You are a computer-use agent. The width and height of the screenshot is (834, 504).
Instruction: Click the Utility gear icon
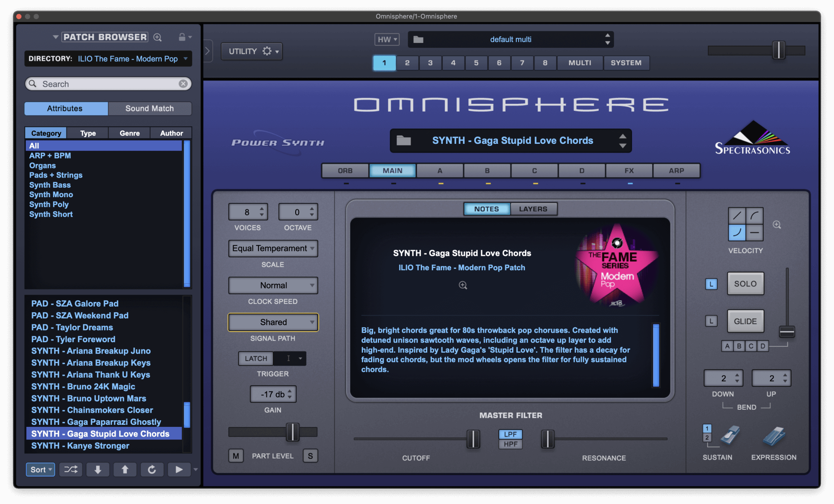tap(267, 51)
